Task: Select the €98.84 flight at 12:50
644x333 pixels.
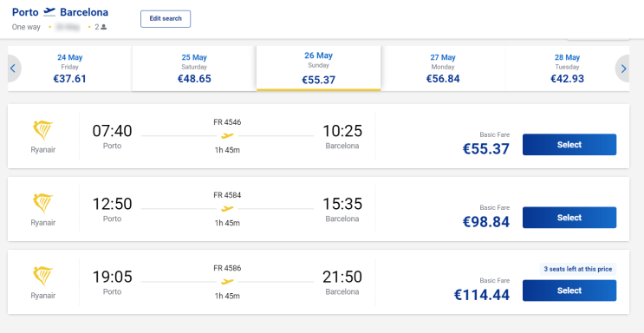Action: [569, 218]
